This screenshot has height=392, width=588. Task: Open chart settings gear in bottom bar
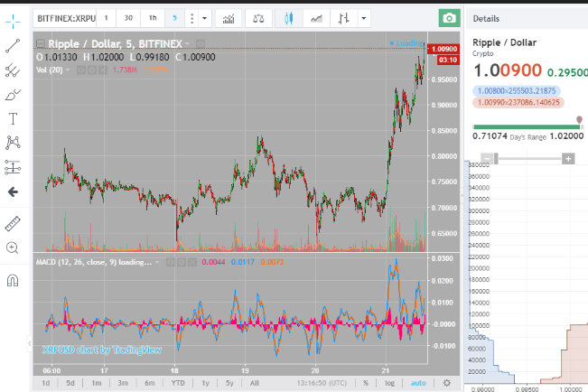(446, 383)
